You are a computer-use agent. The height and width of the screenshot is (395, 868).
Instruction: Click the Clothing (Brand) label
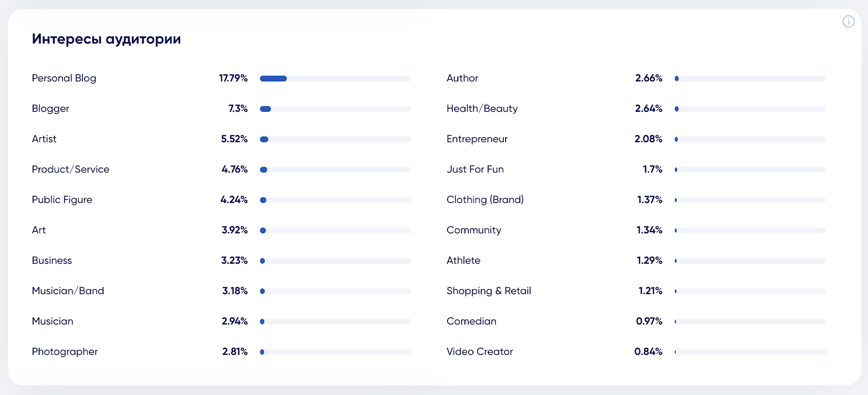click(485, 200)
